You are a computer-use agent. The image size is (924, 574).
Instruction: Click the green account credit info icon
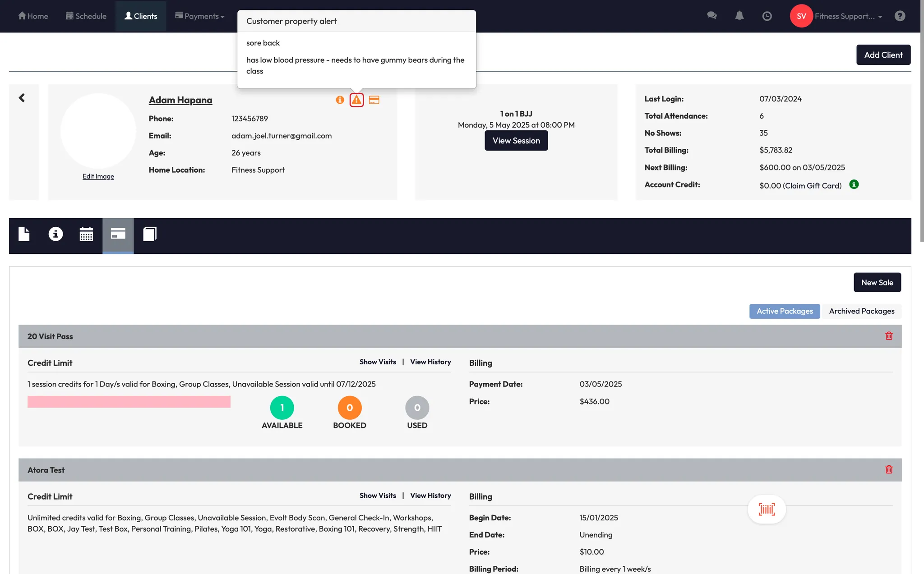tap(854, 184)
